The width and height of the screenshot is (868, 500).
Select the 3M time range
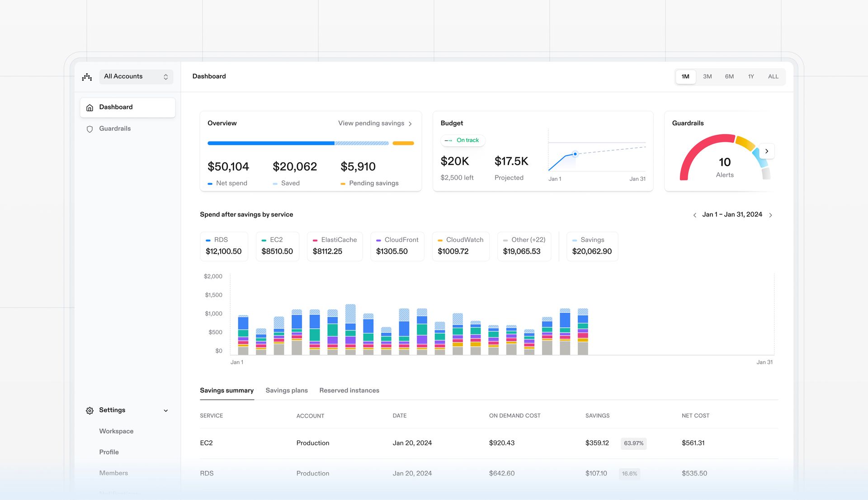(x=708, y=76)
